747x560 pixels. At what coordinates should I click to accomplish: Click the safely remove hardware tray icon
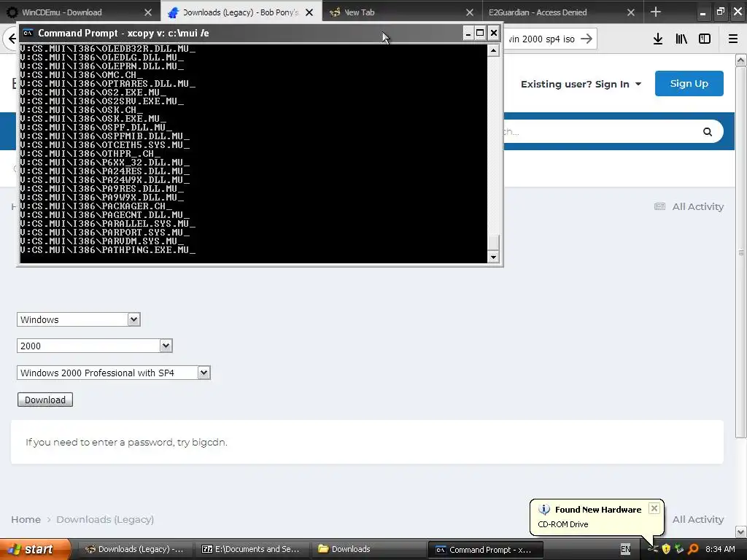tap(679, 549)
